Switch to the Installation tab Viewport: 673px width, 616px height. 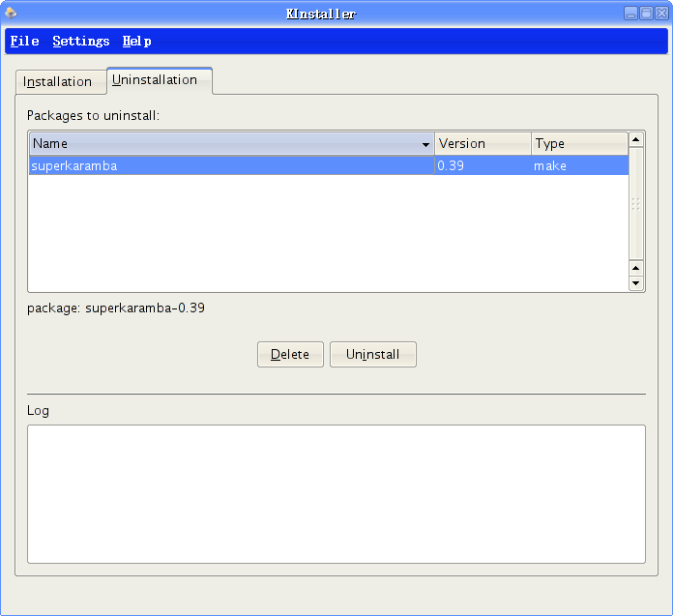tap(61, 81)
